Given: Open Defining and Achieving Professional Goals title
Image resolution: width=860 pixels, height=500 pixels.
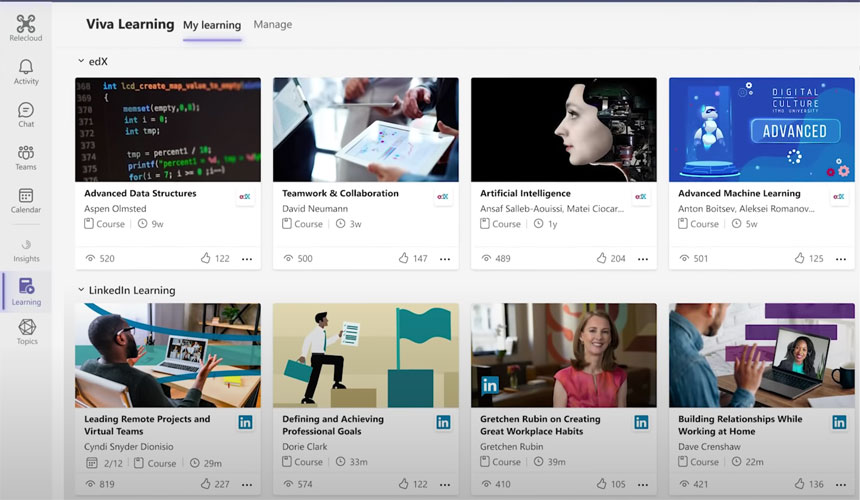Looking at the screenshot, I should point(333,425).
